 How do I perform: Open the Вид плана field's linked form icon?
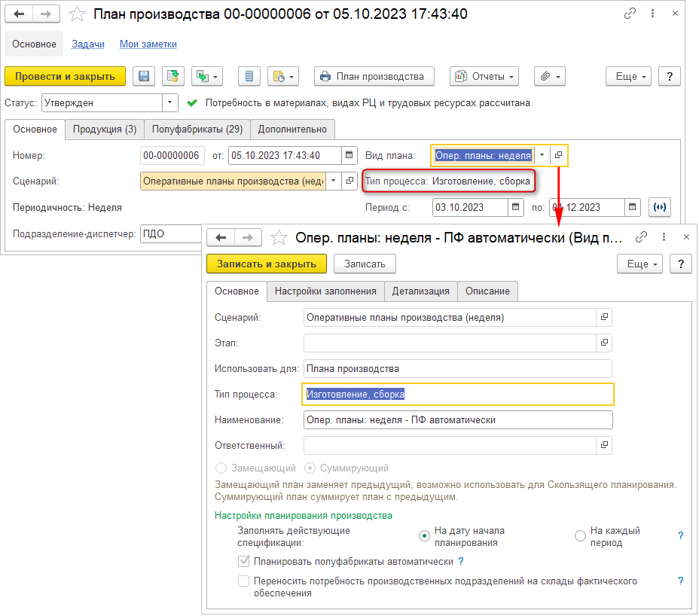[559, 156]
